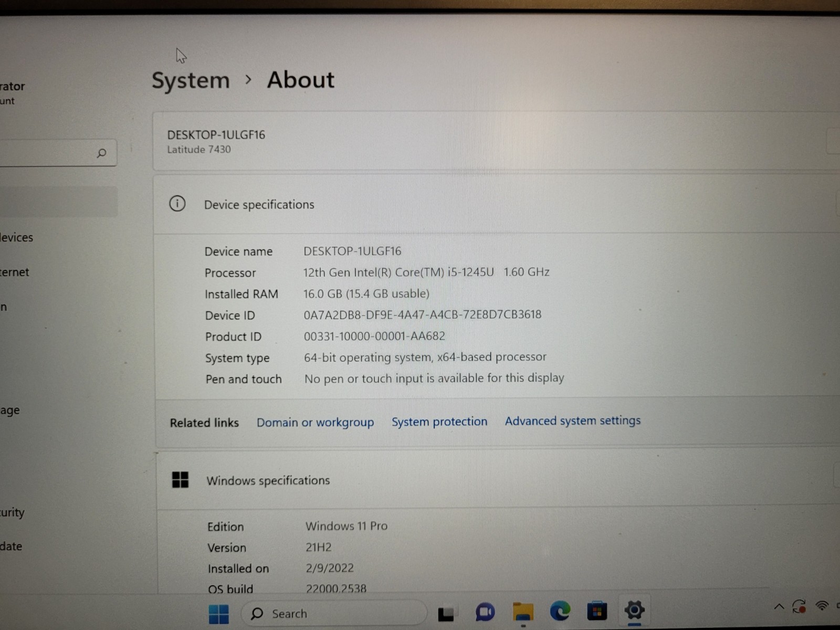Open Advanced system settings link
Screen dimensions: 840x630
(x=573, y=421)
